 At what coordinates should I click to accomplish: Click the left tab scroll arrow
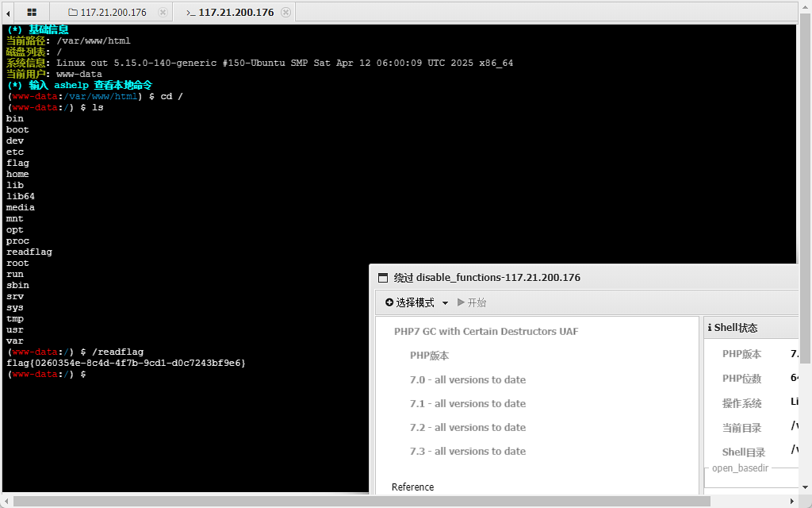tap(8, 13)
